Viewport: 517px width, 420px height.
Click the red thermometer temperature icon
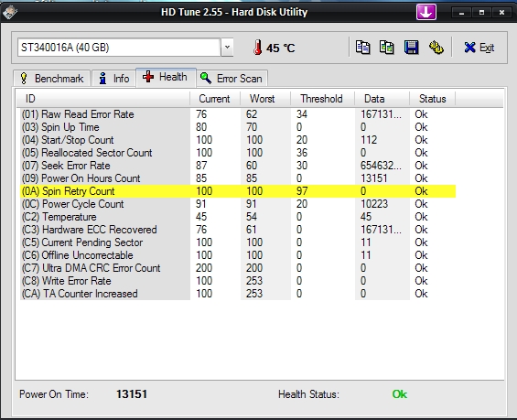257,48
